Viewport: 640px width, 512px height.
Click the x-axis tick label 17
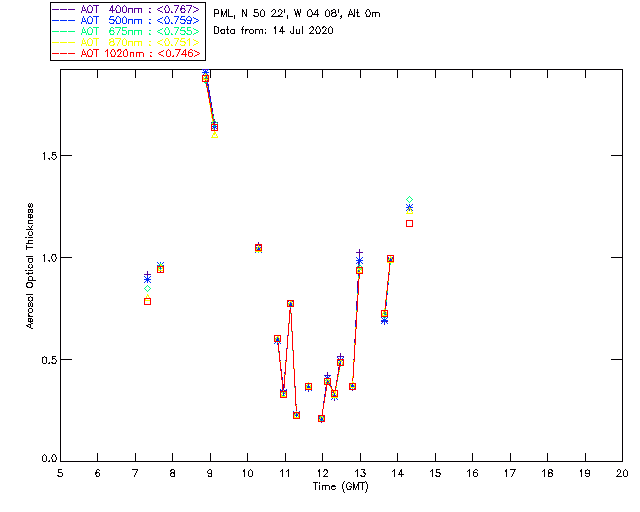510,474
